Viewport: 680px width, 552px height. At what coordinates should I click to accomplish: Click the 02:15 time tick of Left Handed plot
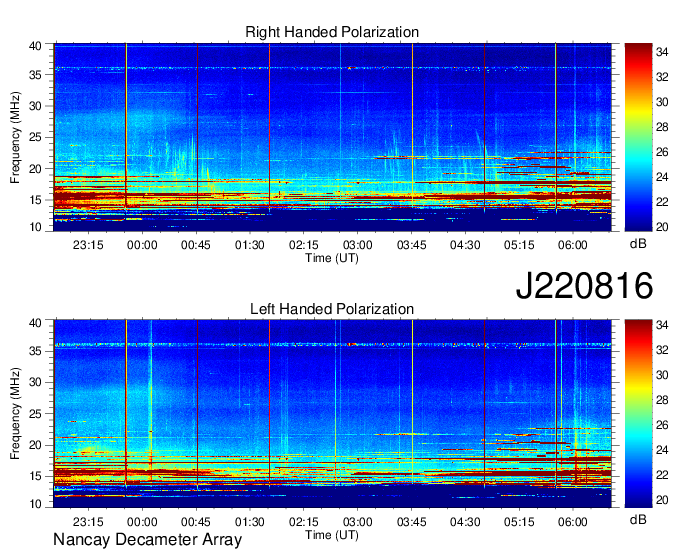(x=304, y=522)
